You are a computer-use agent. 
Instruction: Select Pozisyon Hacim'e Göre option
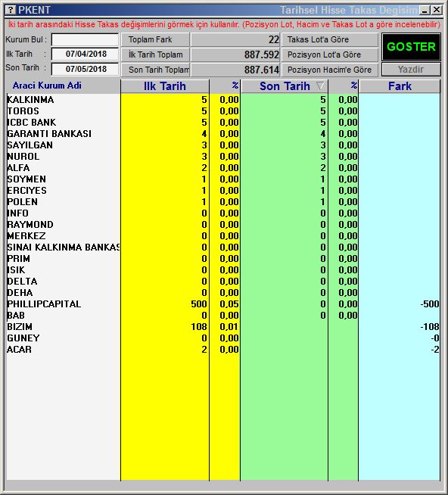(x=330, y=70)
